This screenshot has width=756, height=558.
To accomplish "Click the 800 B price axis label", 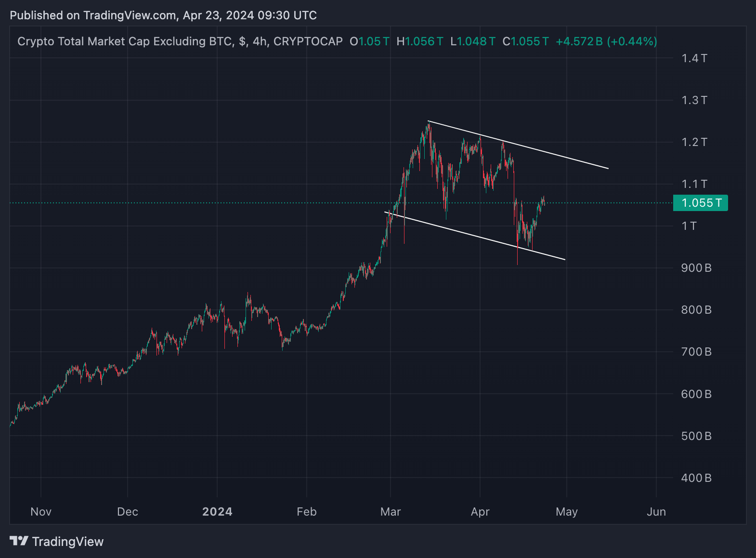I will click(696, 310).
